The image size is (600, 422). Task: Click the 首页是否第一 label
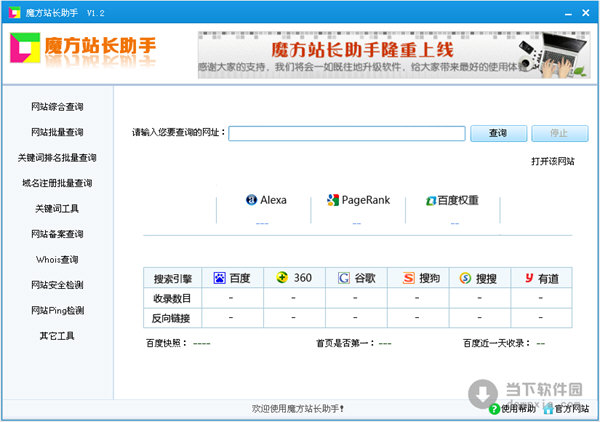[x=345, y=343]
